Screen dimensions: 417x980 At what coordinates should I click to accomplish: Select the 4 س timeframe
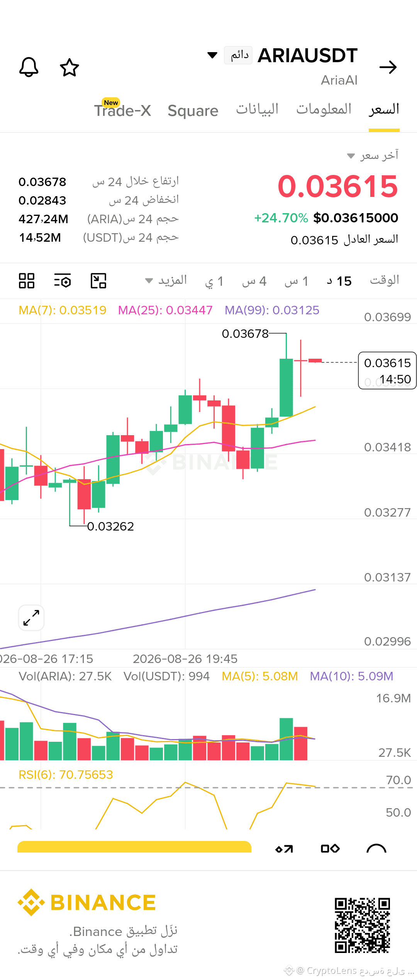click(x=254, y=281)
